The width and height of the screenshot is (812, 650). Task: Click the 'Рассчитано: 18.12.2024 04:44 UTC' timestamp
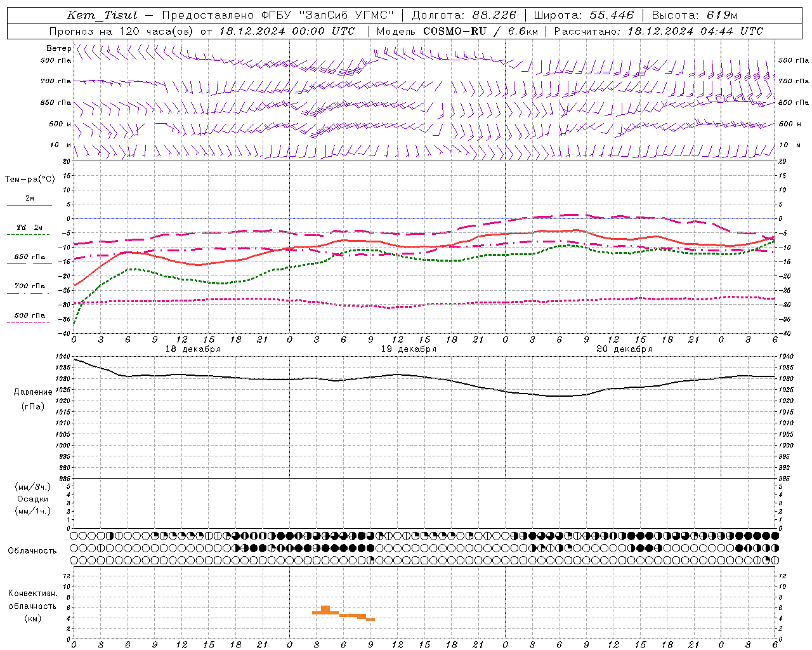point(658,31)
